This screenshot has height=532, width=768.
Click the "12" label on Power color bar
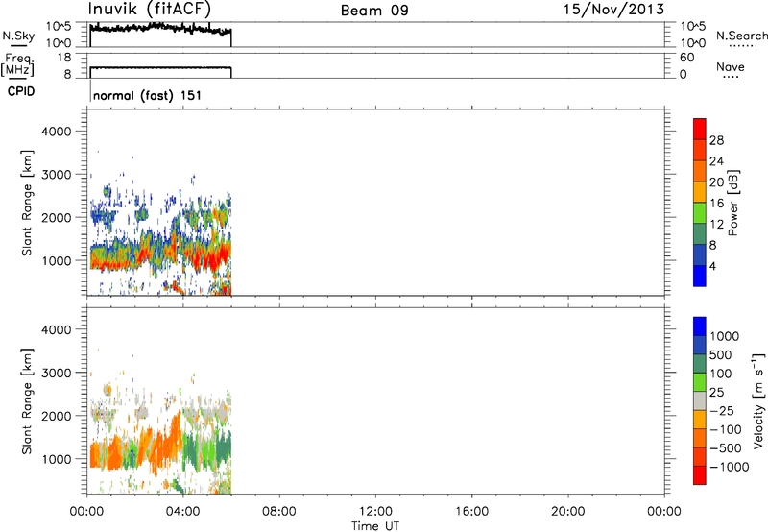[x=716, y=225]
